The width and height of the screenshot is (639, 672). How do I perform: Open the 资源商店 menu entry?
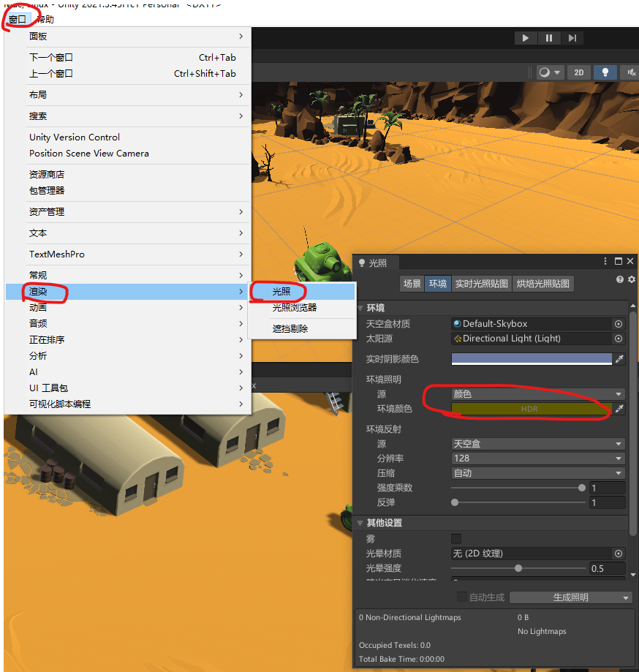pos(128,175)
